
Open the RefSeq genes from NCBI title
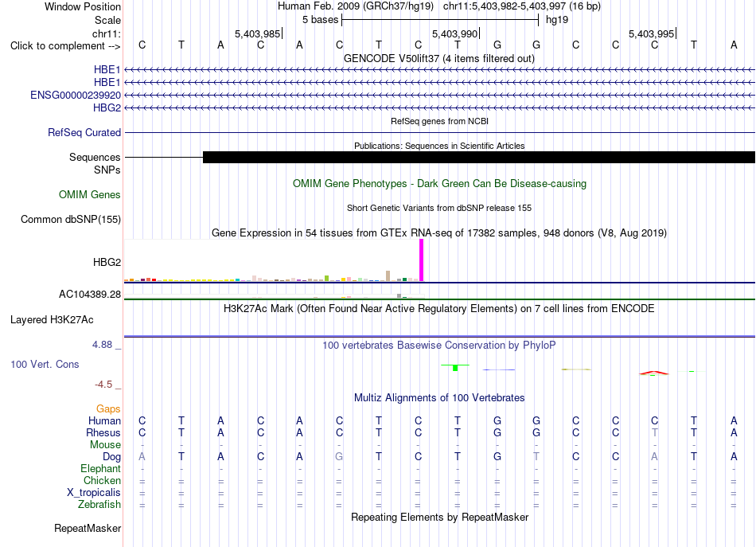(439, 121)
